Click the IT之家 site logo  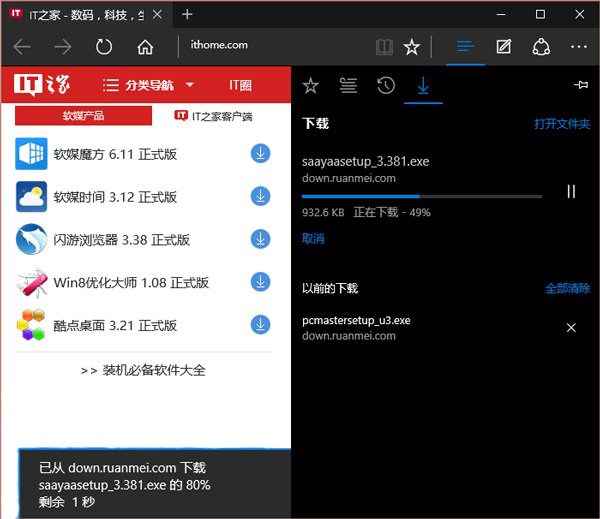[42, 85]
